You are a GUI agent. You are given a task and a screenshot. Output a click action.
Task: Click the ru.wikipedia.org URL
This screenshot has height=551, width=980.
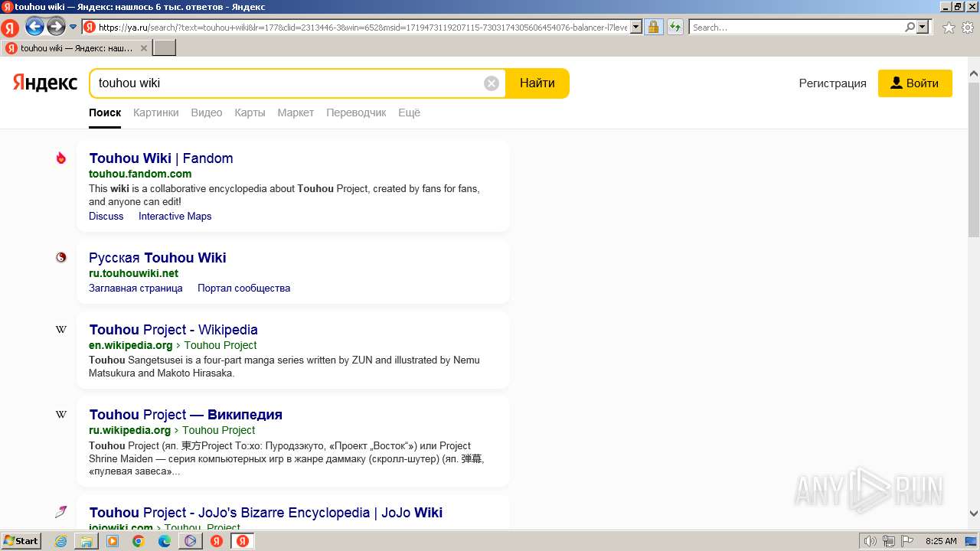(x=130, y=430)
